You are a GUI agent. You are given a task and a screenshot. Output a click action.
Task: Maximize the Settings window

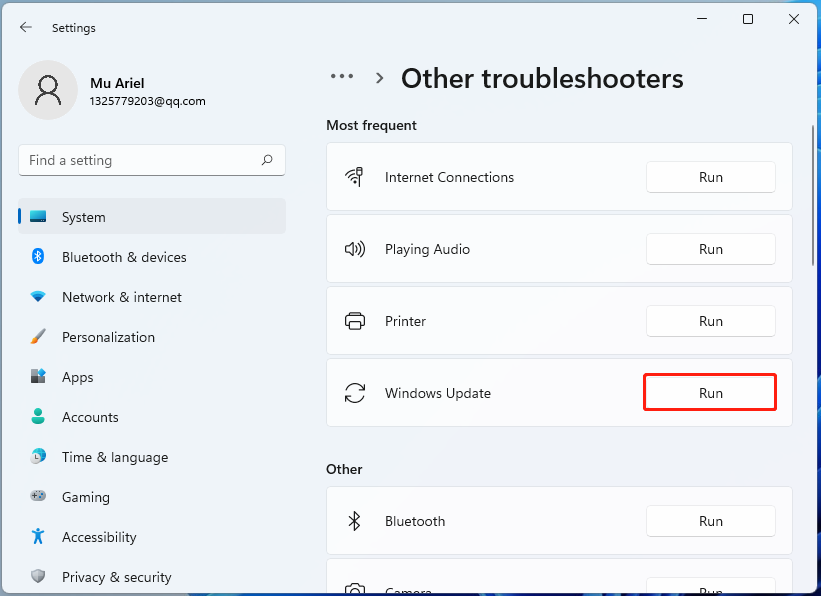coord(748,19)
